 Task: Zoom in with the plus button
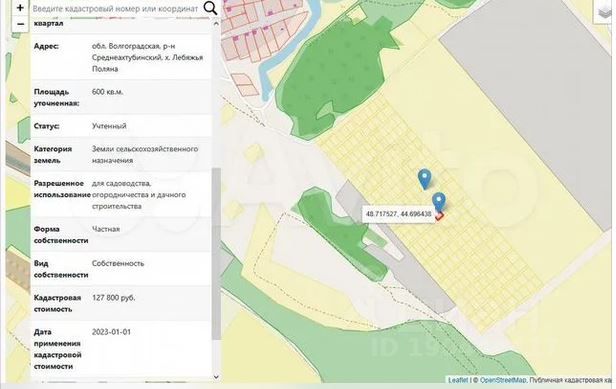point(20,7)
